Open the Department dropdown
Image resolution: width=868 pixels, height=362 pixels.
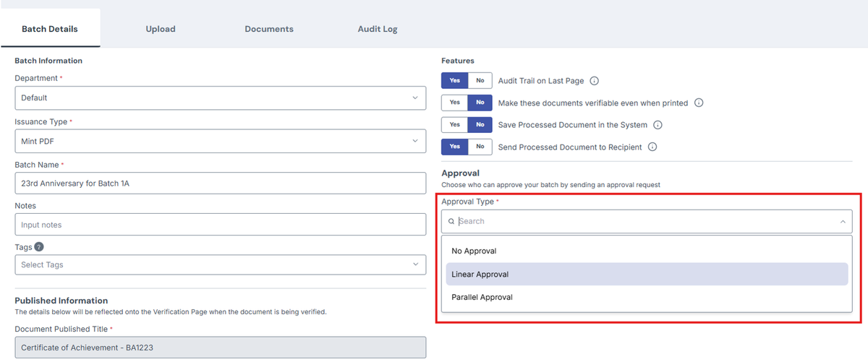click(220, 98)
